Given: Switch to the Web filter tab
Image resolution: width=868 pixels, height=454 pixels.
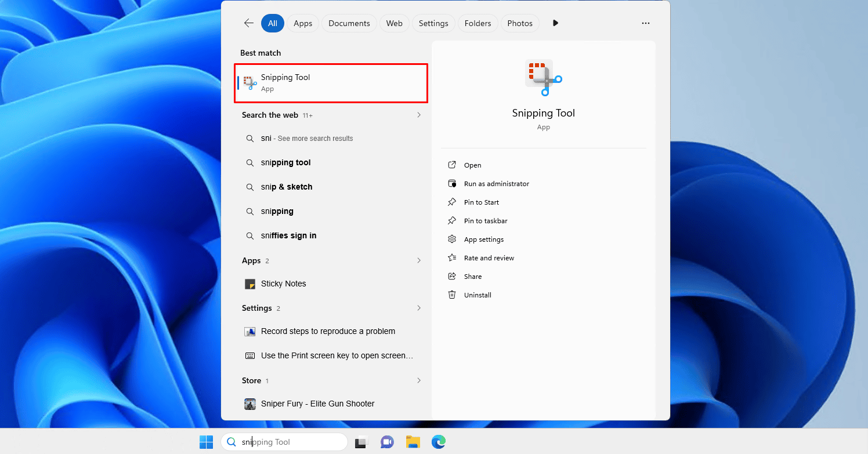Looking at the screenshot, I should point(395,23).
